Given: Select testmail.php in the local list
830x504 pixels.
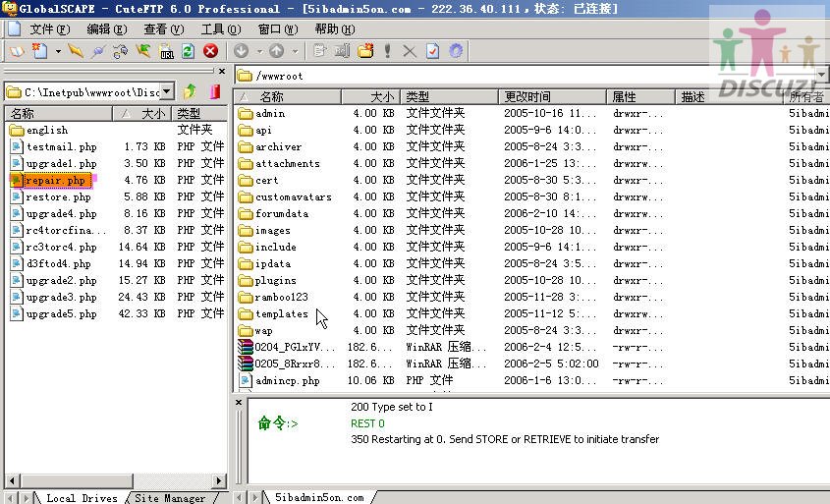Looking at the screenshot, I should pyautogui.click(x=62, y=146).
